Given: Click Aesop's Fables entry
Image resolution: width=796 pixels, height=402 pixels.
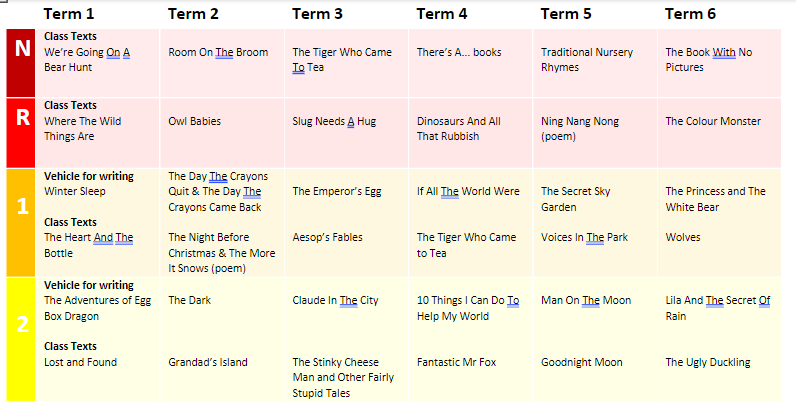Looking at the screenshot, I should pos(327,237).
